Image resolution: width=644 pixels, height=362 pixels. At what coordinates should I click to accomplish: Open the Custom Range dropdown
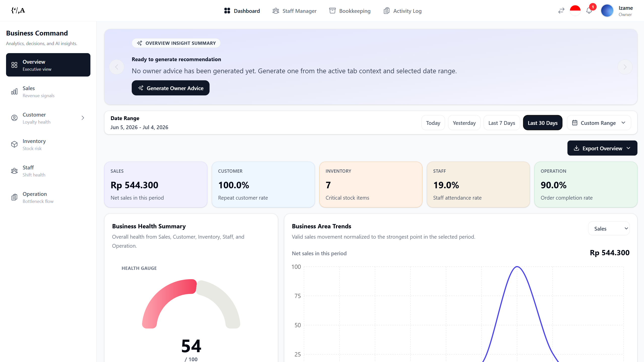point(599,123)
